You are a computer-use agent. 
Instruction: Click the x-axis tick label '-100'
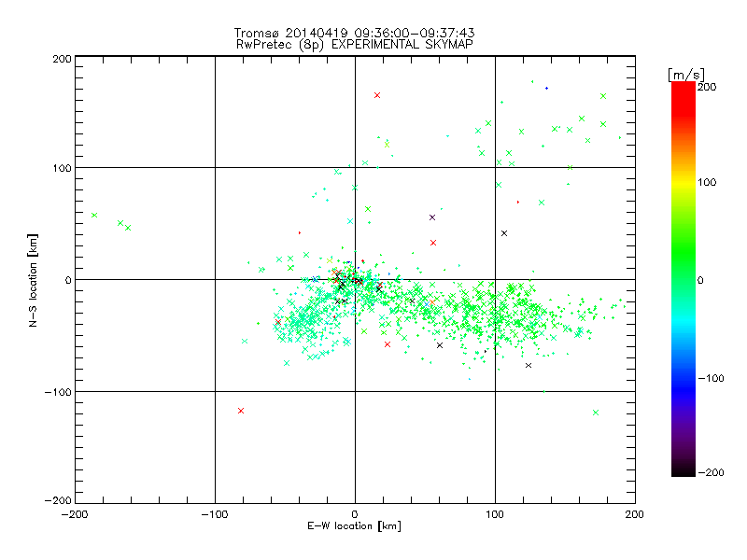[215, 514]
